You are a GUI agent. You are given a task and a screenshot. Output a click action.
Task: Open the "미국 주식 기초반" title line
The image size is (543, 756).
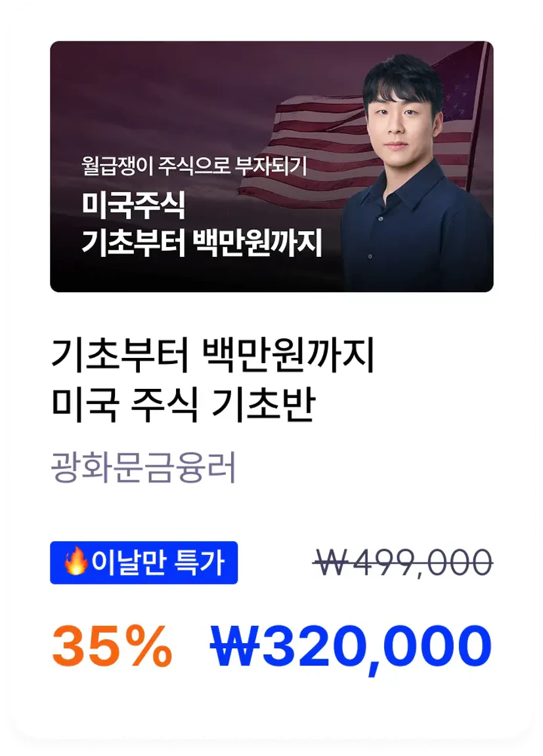[x=184, y=405]
